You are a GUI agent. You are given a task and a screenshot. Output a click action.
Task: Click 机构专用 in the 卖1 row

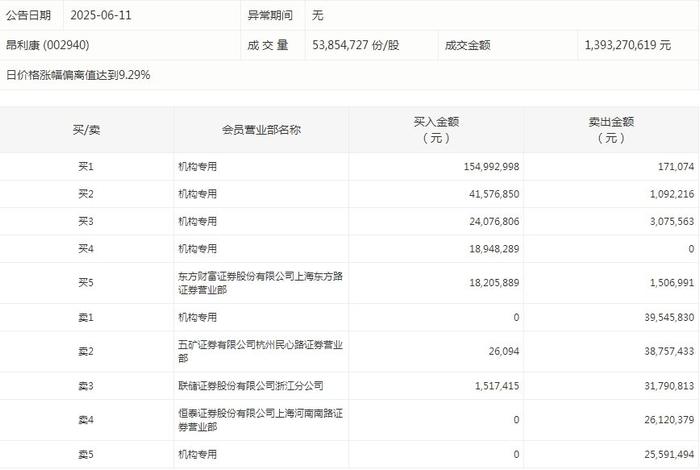[197, 317]
